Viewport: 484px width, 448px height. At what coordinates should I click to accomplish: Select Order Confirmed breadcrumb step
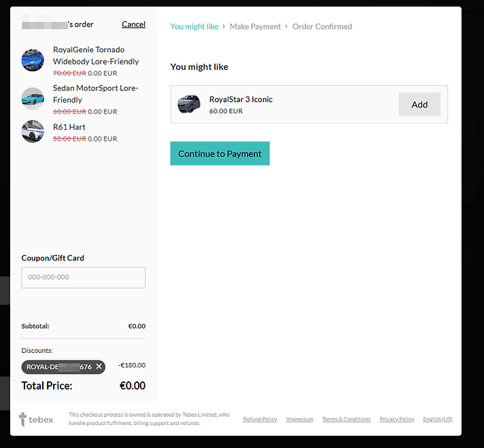point(322,27)
